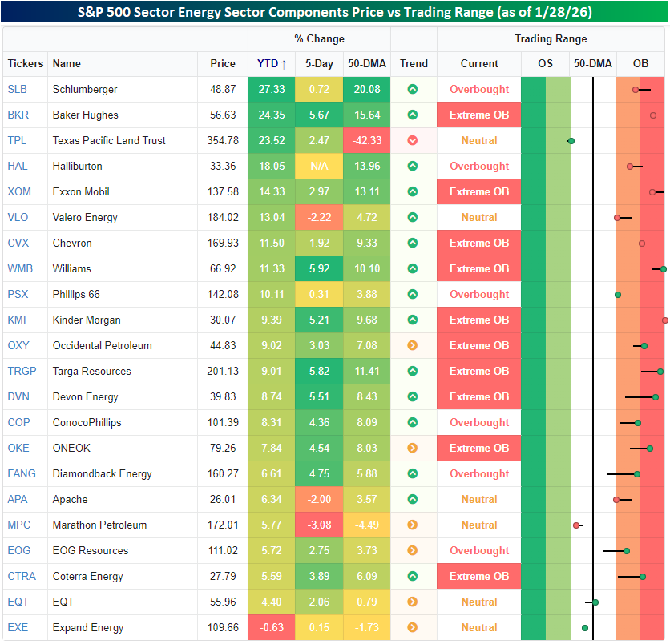Open the CVX ticker link
Screen dimensions: 670x644
click(x=18, y=244)
